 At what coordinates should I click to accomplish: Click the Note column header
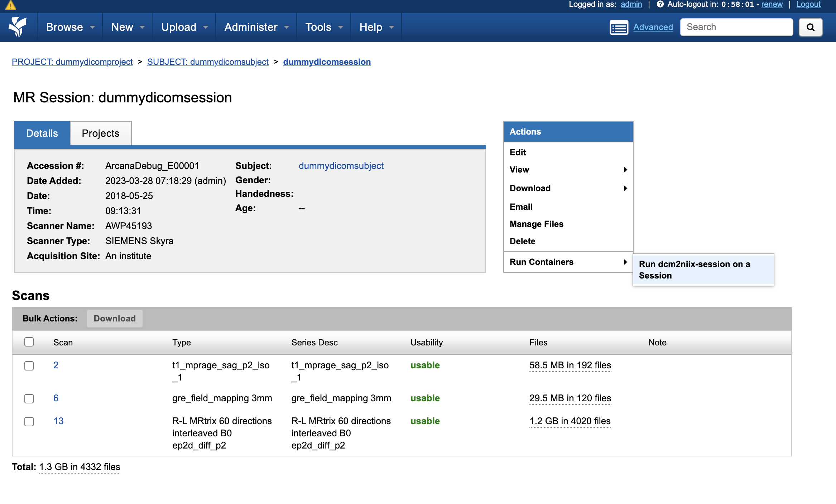pyautogui.click(x=657, y=343)
